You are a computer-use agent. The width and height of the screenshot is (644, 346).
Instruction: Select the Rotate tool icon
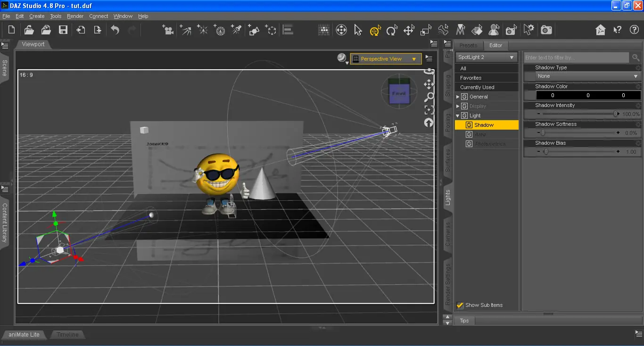[391, 31]
